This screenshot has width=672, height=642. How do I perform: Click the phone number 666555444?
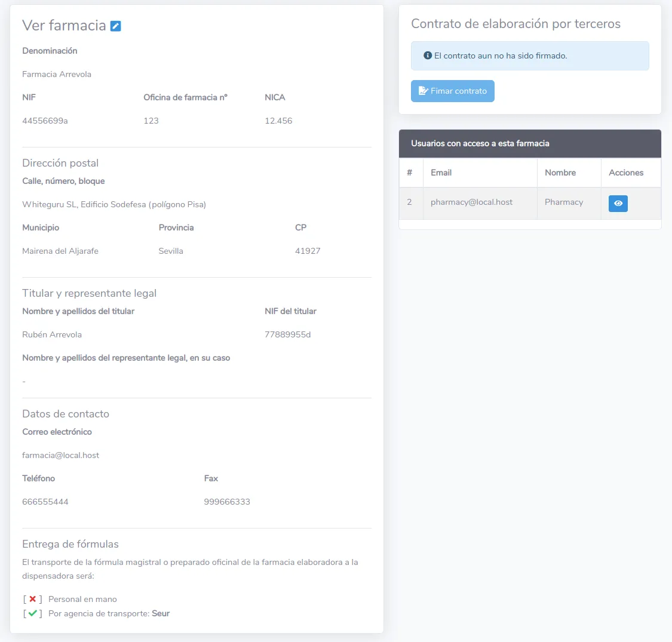click(x=45, y=502)
